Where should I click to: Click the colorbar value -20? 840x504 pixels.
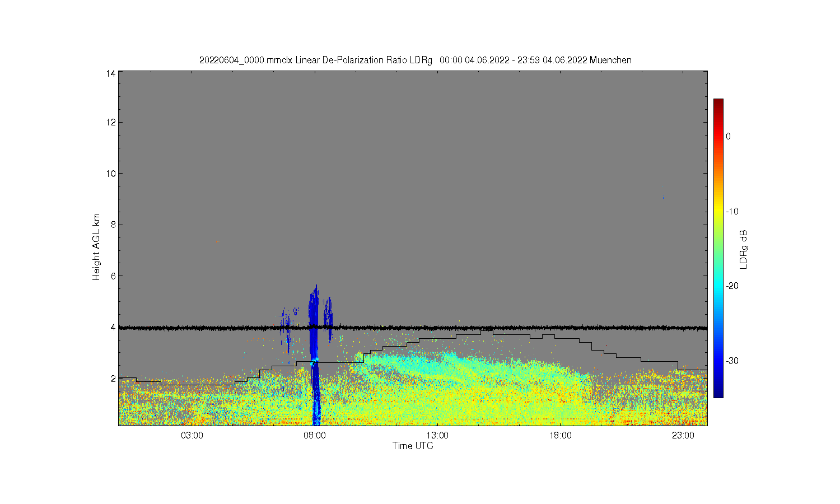point(732,286)
